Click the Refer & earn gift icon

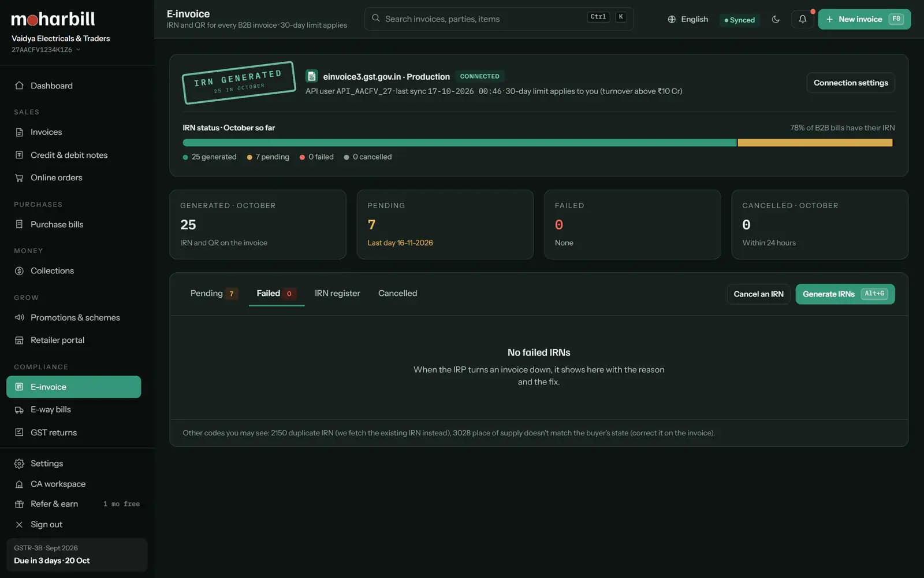click(19, 504)
